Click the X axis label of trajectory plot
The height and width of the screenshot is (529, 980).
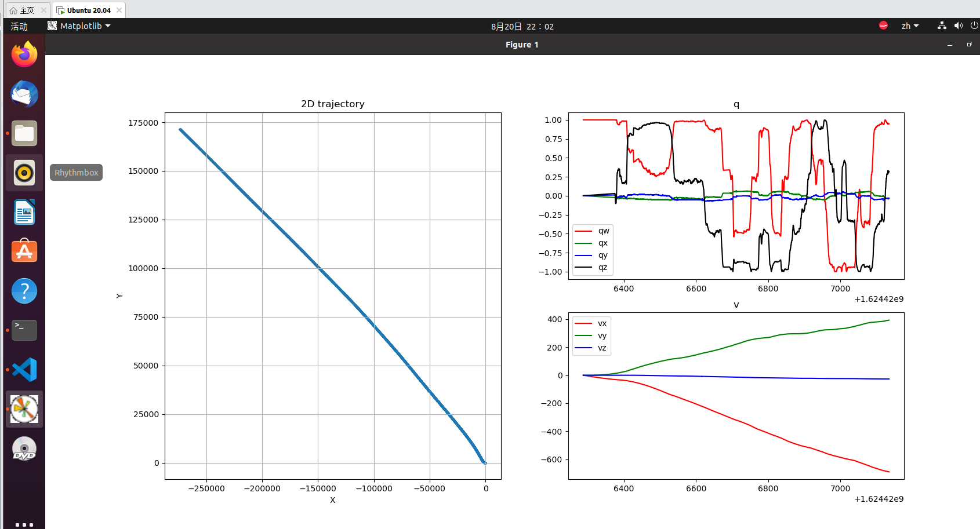pyautogui.click(x=333, y=500)
